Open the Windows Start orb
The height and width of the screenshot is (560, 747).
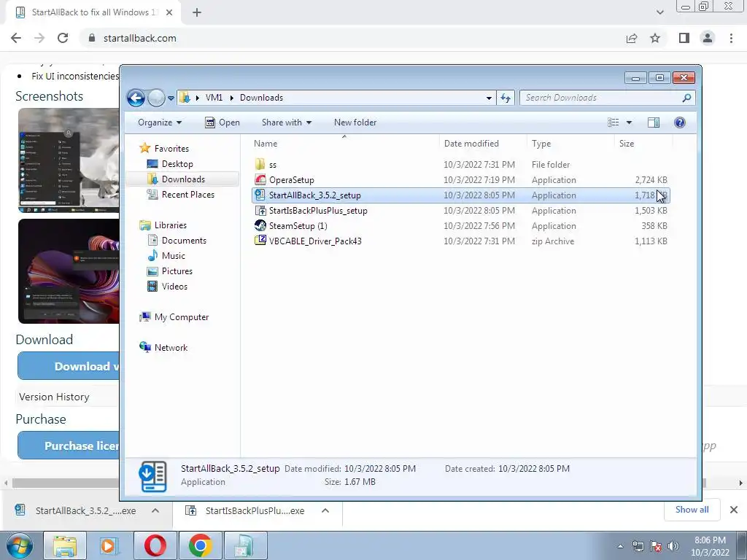coord(20,545)
